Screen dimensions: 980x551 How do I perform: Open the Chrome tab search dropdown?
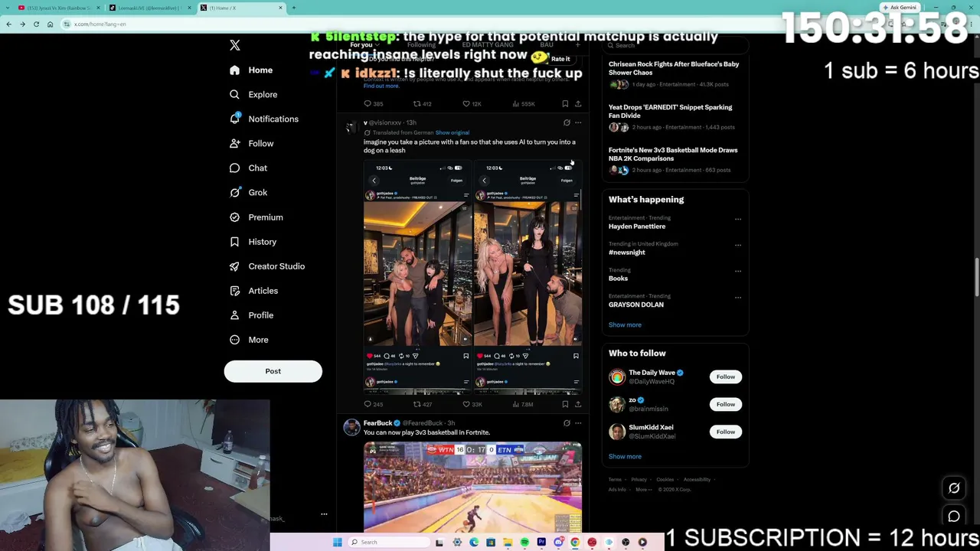pyautogui.click(x=8, y=8)
